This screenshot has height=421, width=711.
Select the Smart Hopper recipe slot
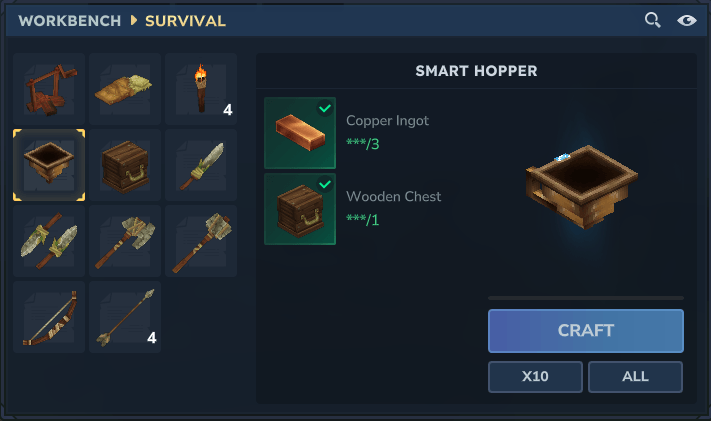click(x=49, y=165)
